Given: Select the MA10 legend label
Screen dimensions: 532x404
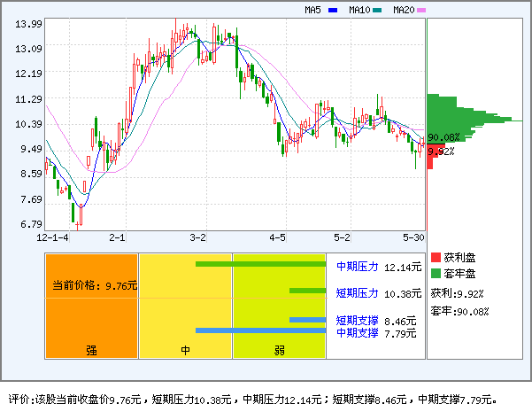Looking at the screenshot, I should tap(359, 10).
